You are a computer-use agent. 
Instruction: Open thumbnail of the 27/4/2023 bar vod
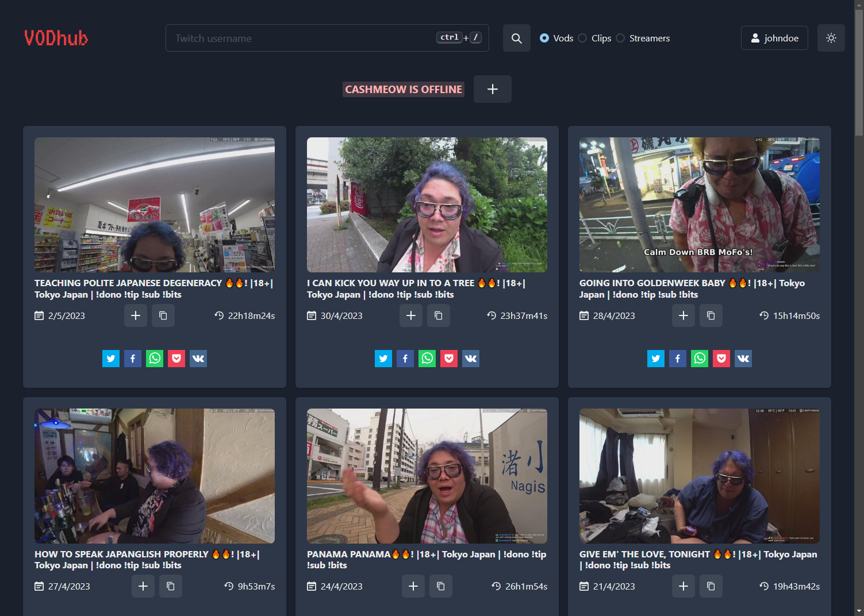155,476
